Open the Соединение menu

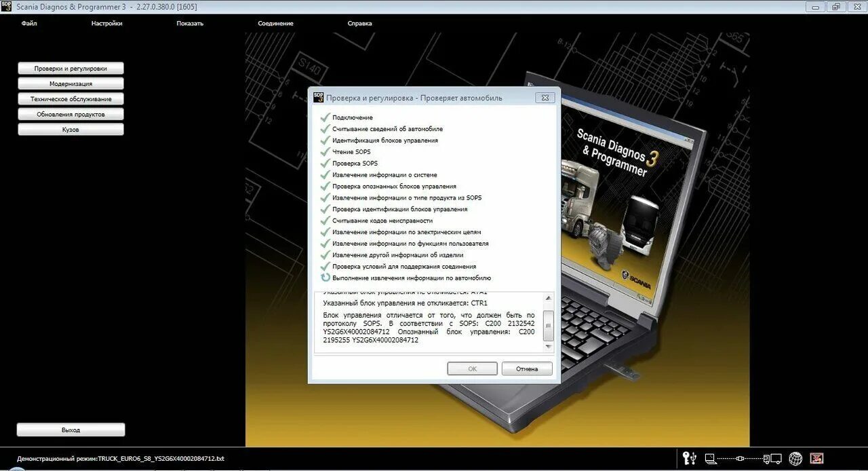pos(275,23)
